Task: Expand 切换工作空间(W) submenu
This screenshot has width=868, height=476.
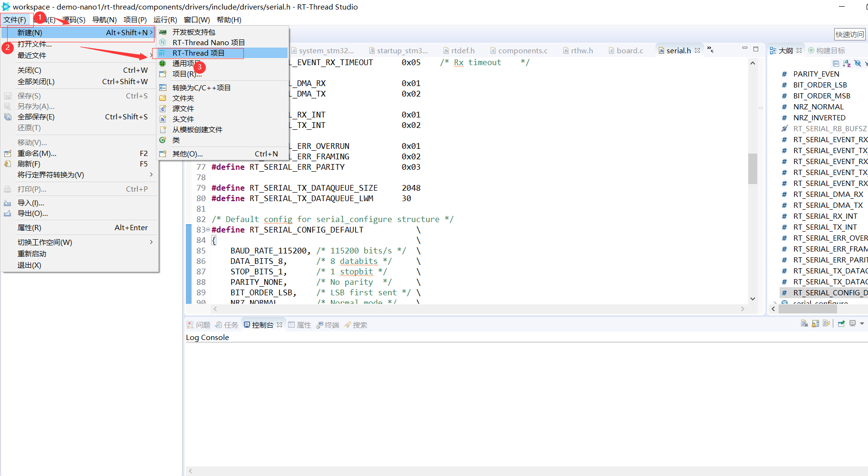Action: tap(151, 242)
